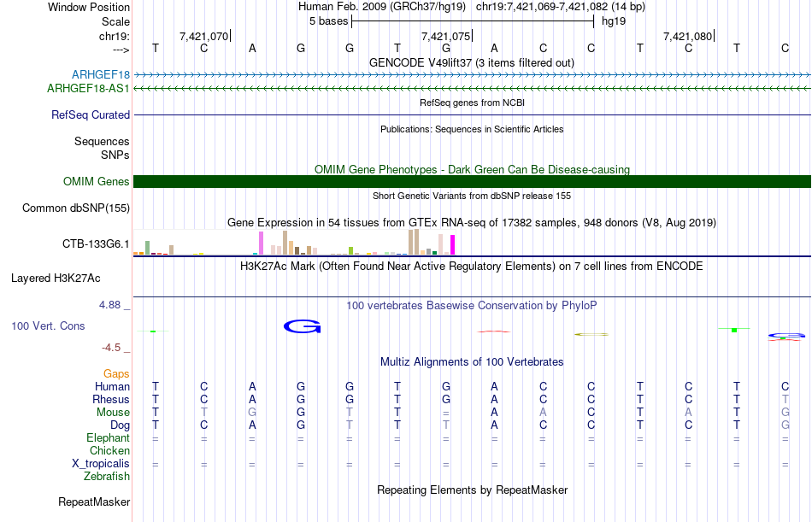Click the GENCODE V49lift37 track title
The width and height of the screenshot is (812, 522).
coord(471,63)
